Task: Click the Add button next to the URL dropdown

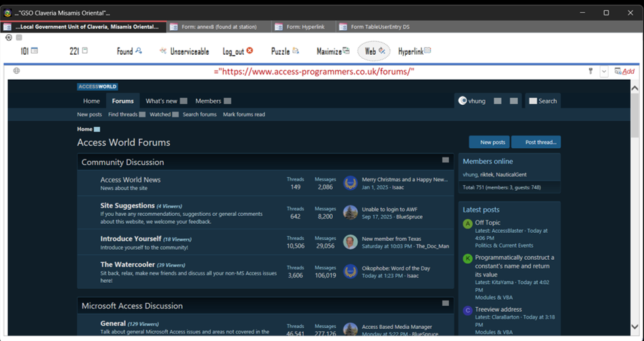Action: [624, 72]
